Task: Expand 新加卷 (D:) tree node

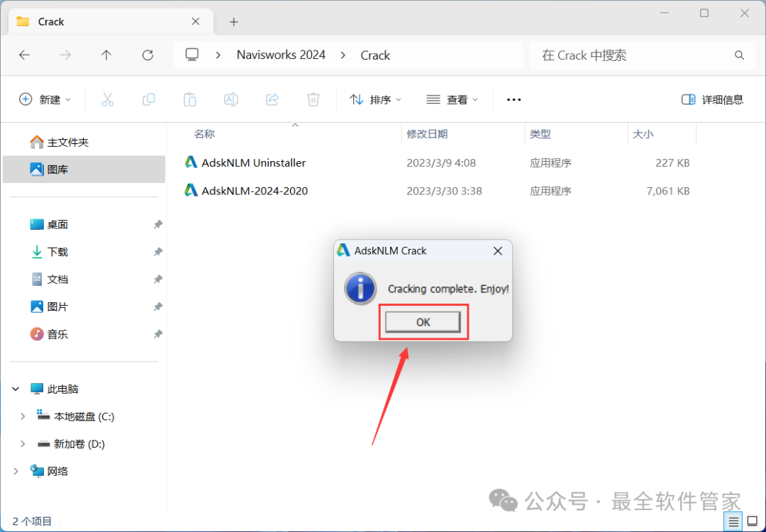Action: [x=23, y=443]
